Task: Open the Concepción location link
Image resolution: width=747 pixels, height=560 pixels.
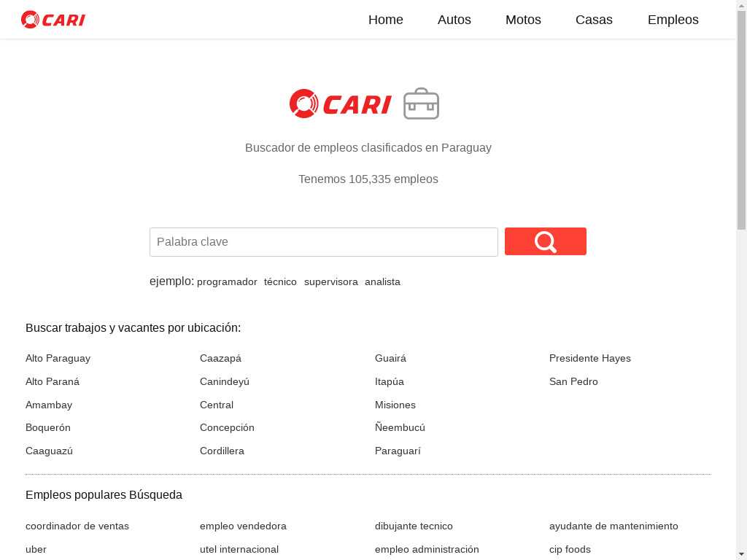Action: [x=227, y=427]
